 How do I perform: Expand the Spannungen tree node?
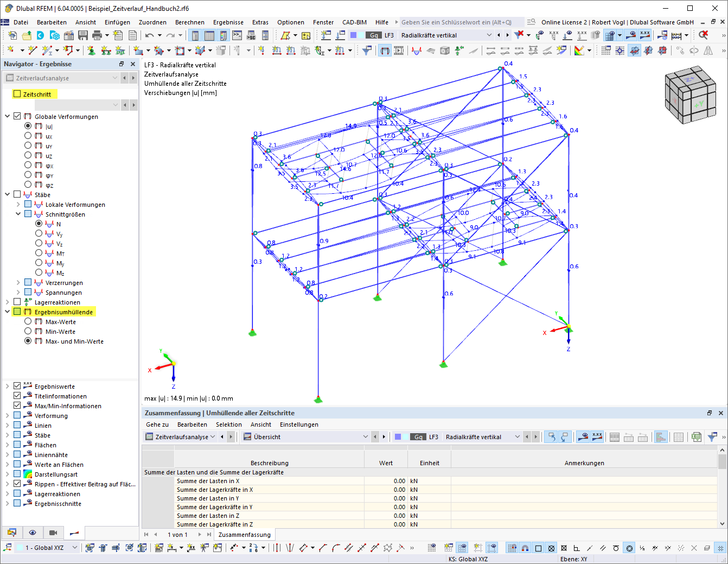pos(18,292)
